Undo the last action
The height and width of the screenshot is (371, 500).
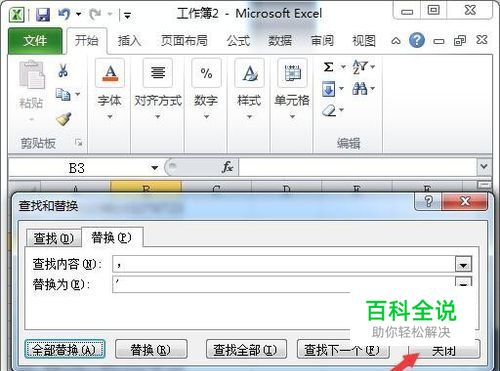(x=64, y=14)
